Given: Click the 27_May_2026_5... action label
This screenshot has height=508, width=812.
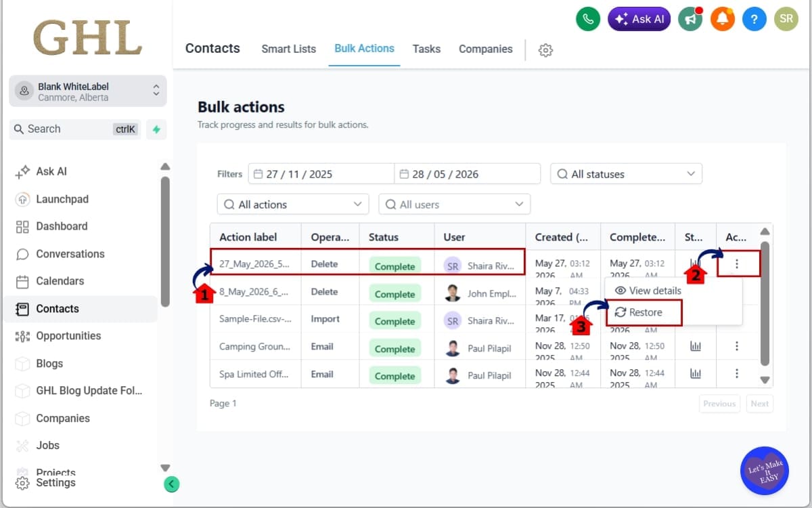Looking at the screenshot, I should point(254,264).
